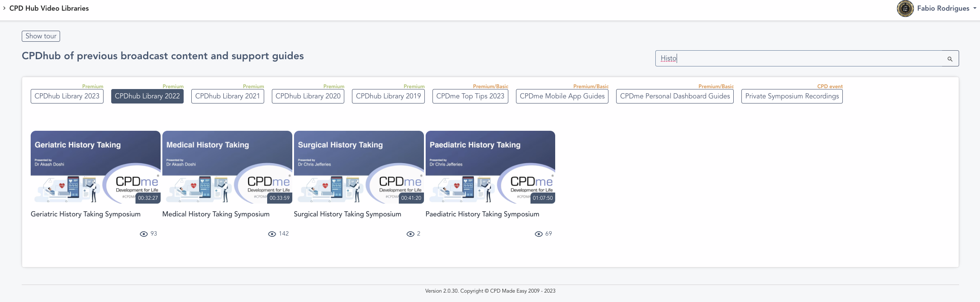Click the CPD event label above Private Symposium Recordings
The height and width of the screenshot is (302, 980).
tap(830, 86)
